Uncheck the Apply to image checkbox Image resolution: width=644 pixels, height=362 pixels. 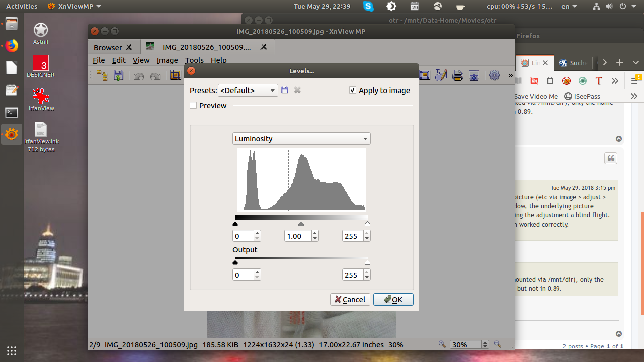pyautogui.click(x=353, y=90)
